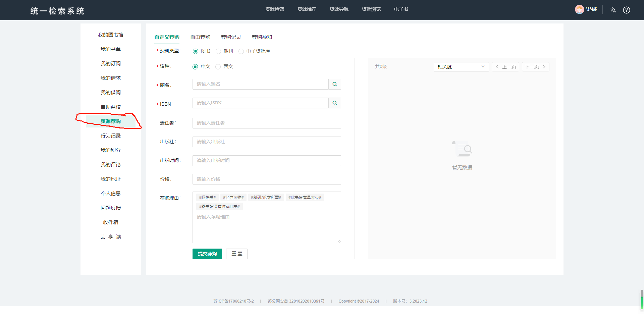Choose 西文 as the language
Viewport: 644px width, 314px height.
(218, 67)
